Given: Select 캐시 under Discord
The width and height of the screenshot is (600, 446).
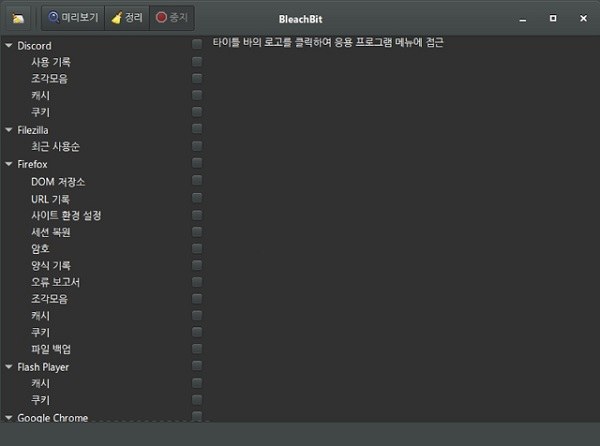Looking at the screenshot, I should tap(41, 96).
